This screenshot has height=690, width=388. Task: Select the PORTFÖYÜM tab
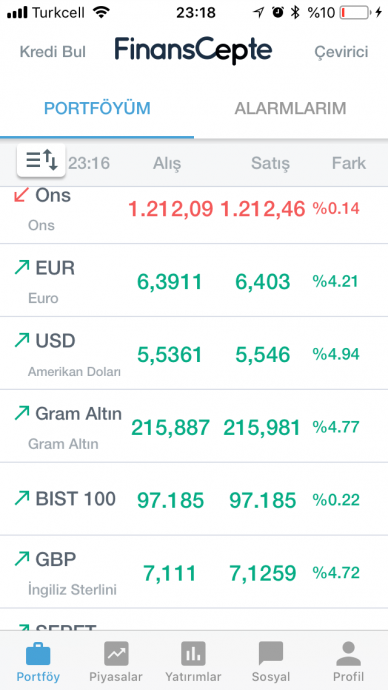[97, 108]
